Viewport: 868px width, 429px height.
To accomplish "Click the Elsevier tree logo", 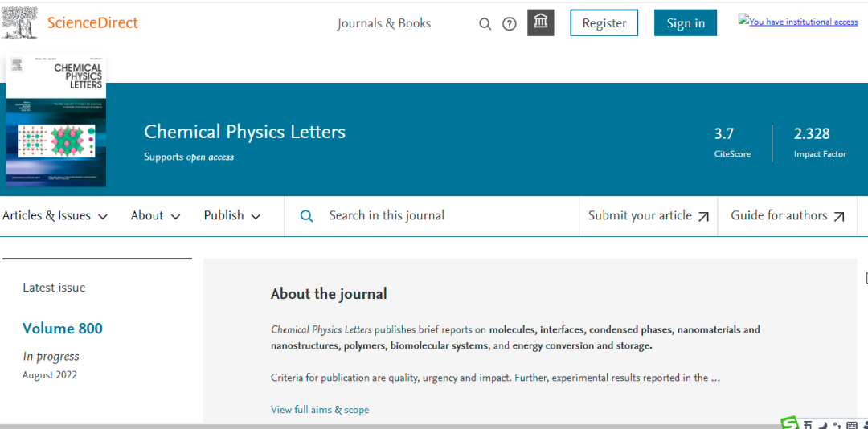I will (19, 22).
